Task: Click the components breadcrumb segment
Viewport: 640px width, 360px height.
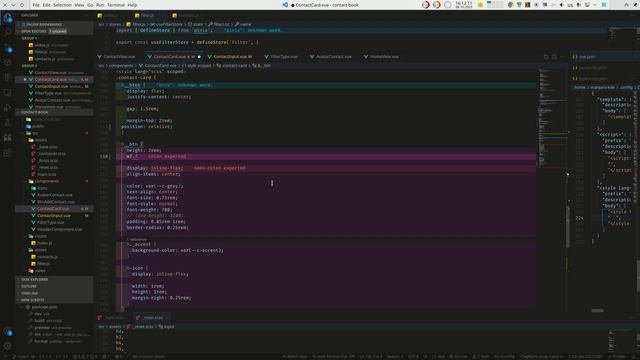Action: click(121, 66)
